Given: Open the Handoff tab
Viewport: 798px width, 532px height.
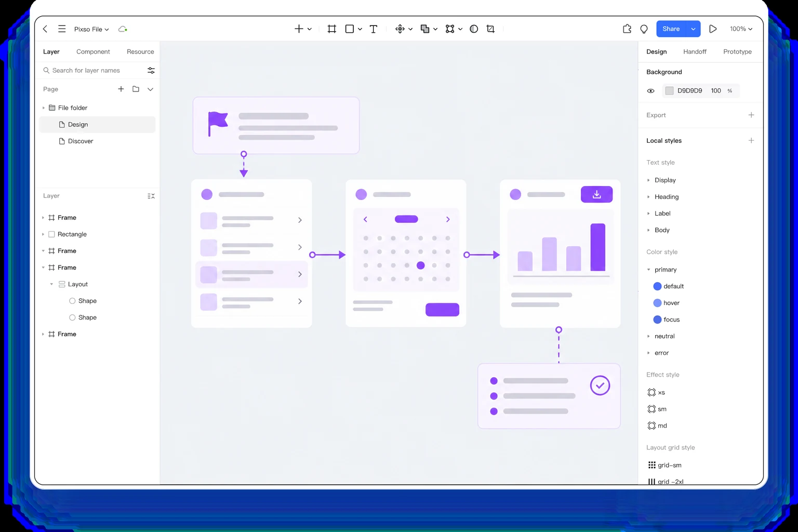Looking at the screenshot, I should coord(695,51).
